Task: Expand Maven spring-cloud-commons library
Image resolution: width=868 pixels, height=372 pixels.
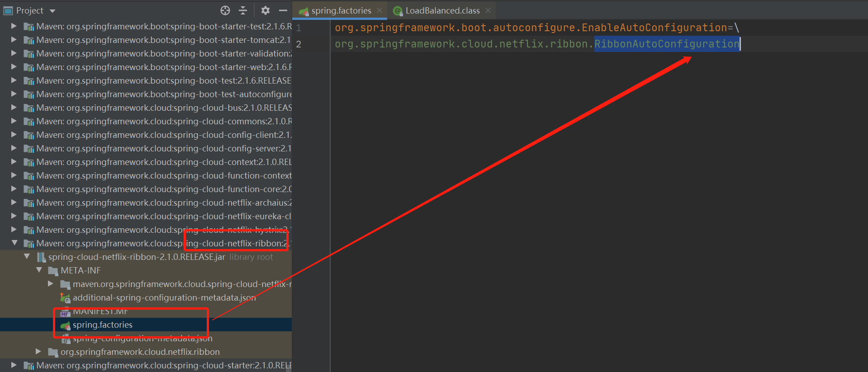Action: 14,121
